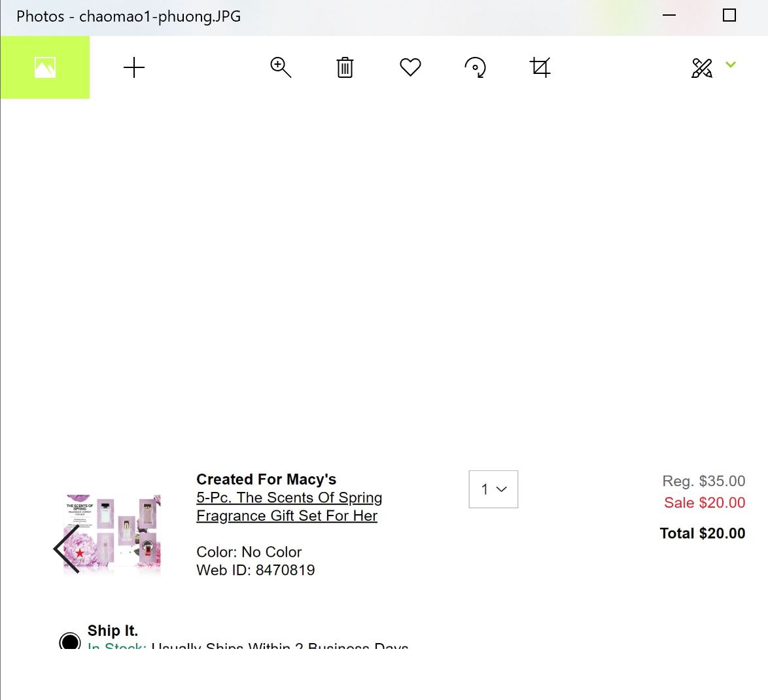Go to previous photo with left arrow
The height and width of the screenshot is (700, 768).
click(x=66, y=549)
